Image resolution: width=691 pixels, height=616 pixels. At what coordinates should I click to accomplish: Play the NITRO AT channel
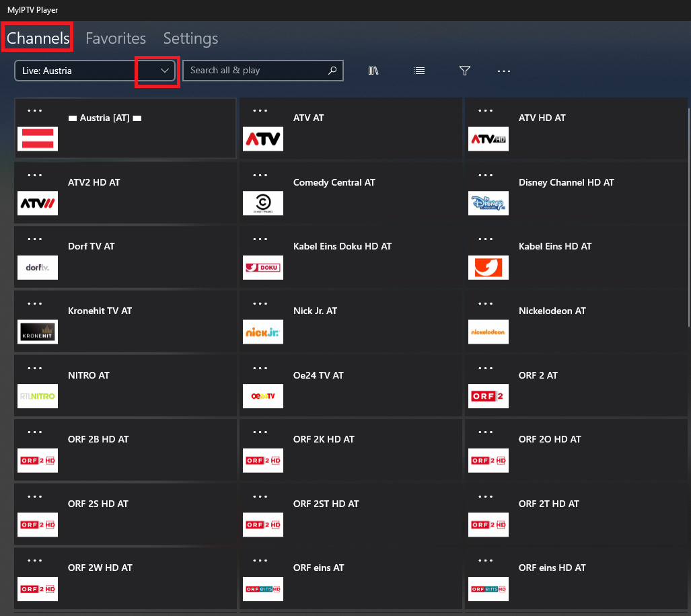pos(126,385)
